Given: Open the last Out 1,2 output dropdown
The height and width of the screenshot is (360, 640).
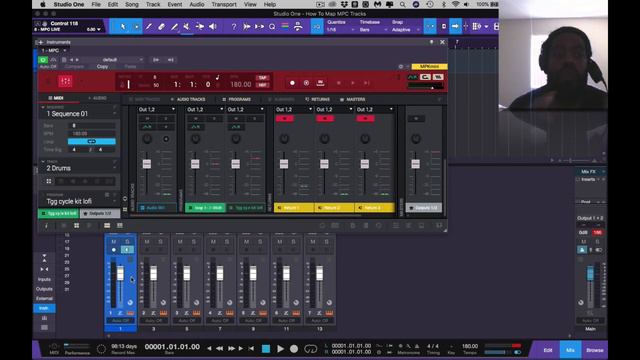Looking at the screenshot, I should point(374,109).
